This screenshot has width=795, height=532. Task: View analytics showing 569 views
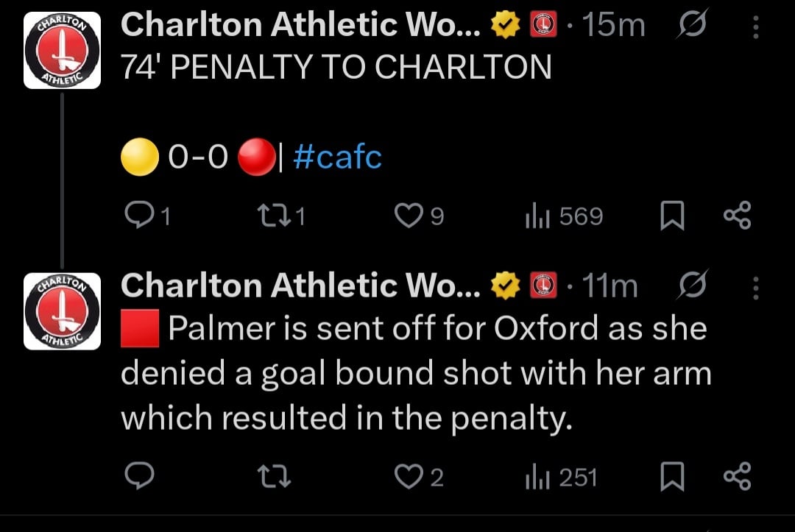[564, 216]
